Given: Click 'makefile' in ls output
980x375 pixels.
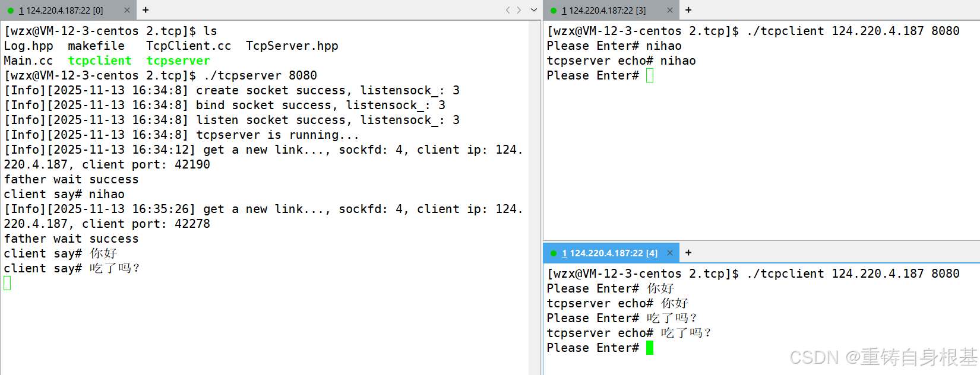Looking at the screenshot, I should (96, 46).
